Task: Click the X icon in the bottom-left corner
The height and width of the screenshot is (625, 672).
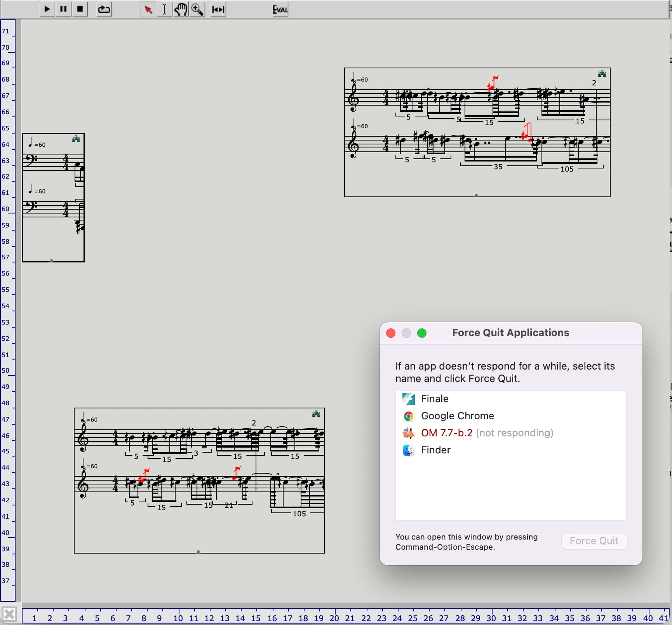Action: (10, 615)
